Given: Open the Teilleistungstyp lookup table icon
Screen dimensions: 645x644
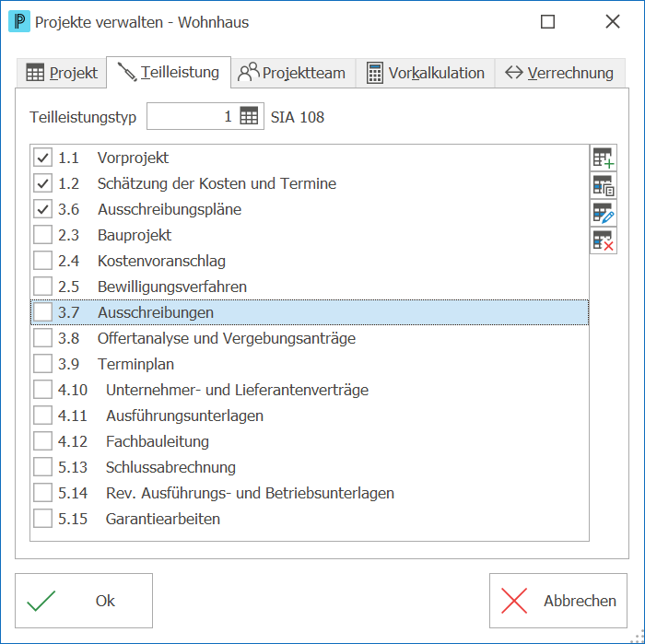Looking at the screenshot, I should pos(249,116).
